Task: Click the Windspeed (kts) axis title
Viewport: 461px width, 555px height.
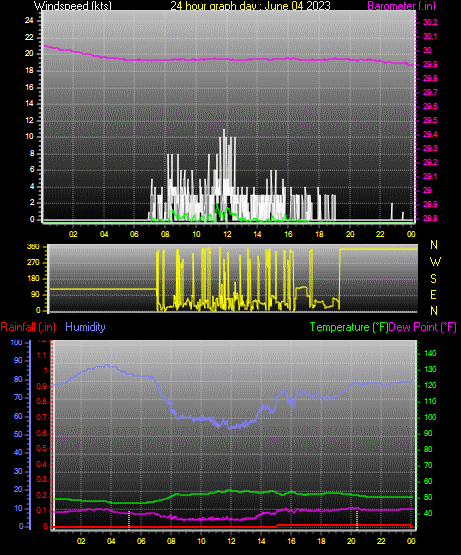Action: coord(73,5)
